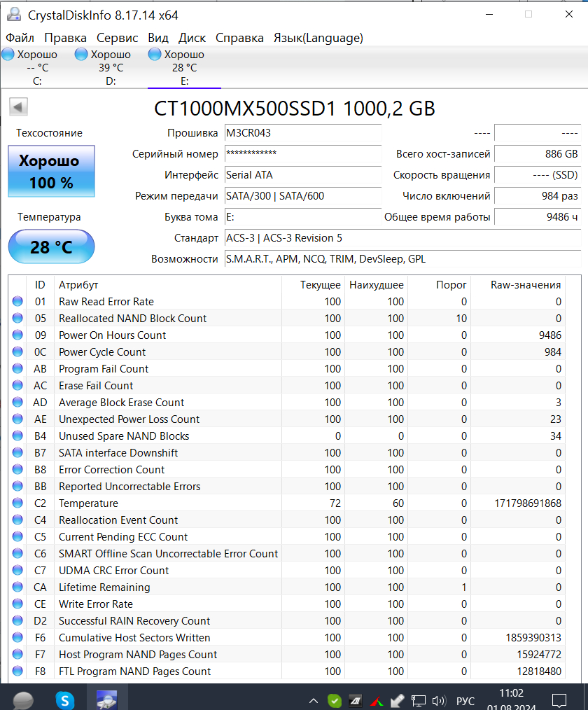Click the ACS-3 standard field

tap(402, 238)
